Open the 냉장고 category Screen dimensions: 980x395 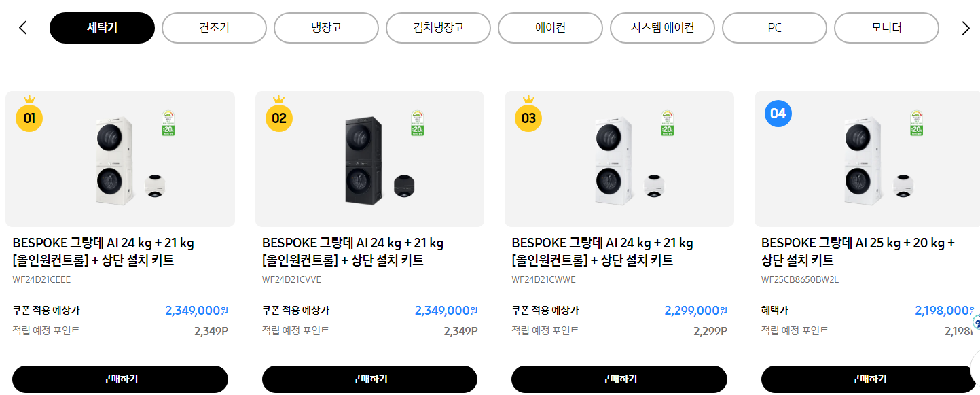326,28
